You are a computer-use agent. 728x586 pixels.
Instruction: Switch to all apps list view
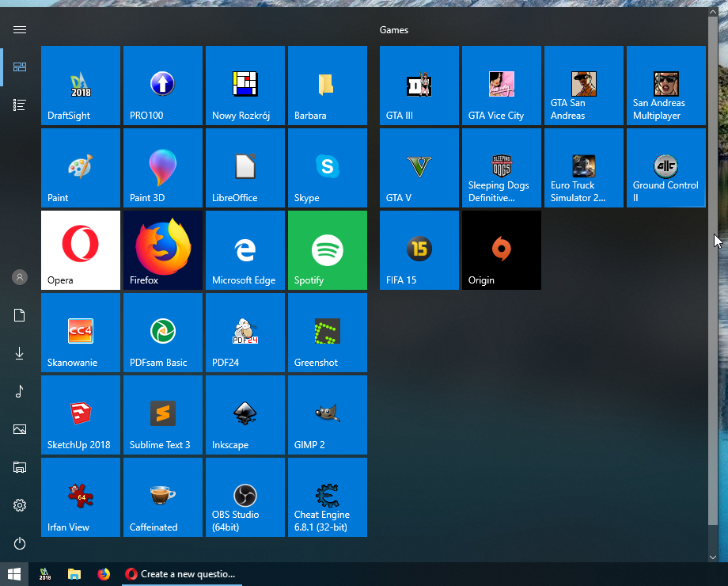tap(20, 105)
